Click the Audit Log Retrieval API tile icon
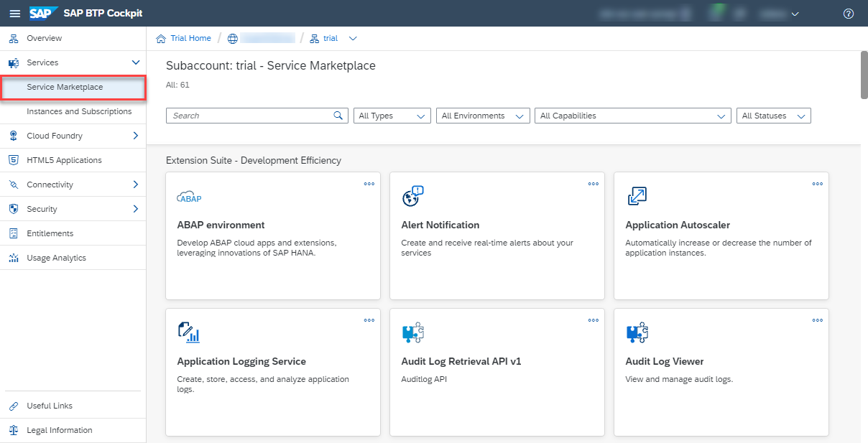 click(412, 333)
